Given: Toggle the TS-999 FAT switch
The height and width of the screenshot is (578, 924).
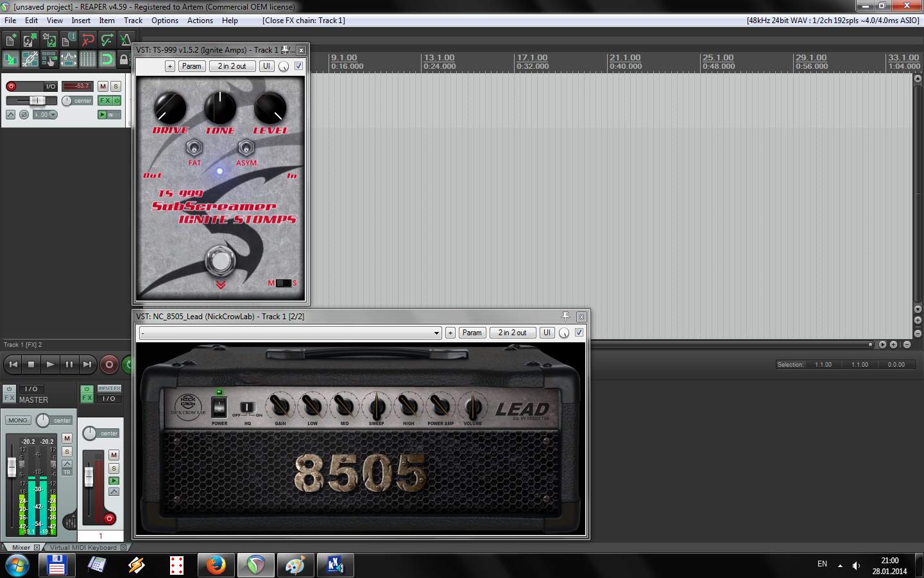Looking at the screenshot, I should point(194,148).
